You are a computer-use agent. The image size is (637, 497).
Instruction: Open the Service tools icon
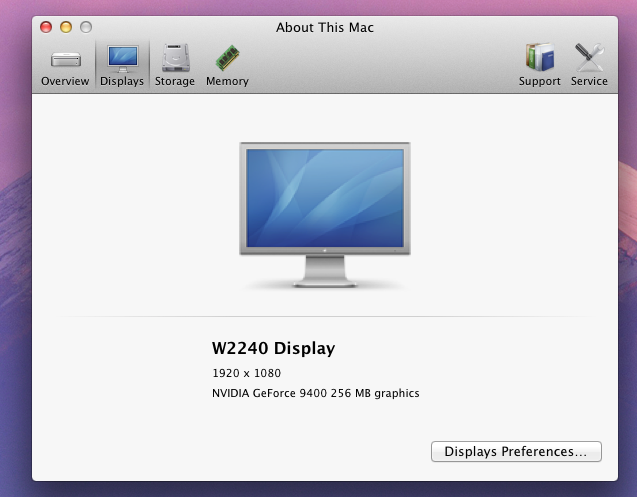tap(589, 65)
